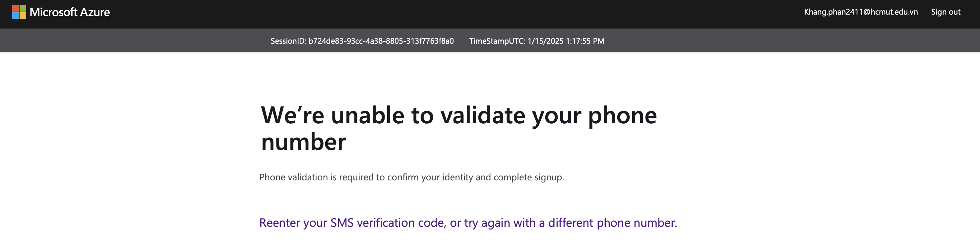Click Sign out in the top bar
The width and height of the screenshot is (980, 250).
click(946, 12)
